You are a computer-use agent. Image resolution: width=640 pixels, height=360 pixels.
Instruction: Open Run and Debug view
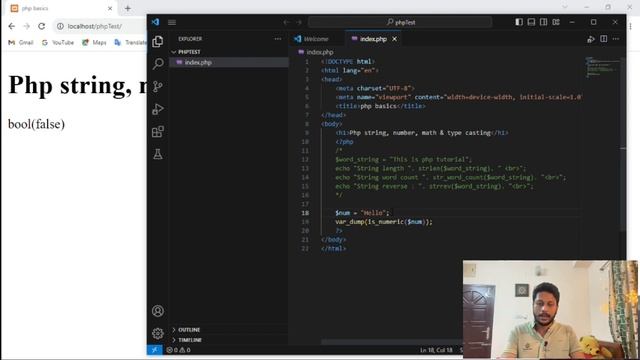pyautogui.click(x=158, y=109)
